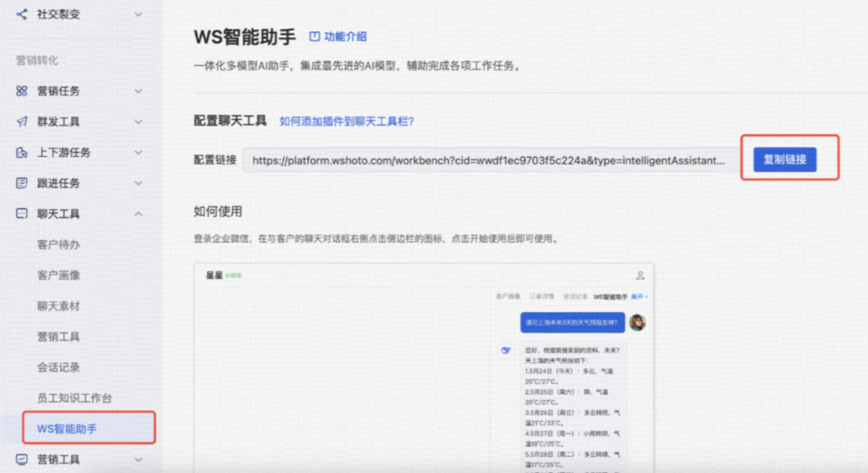The width and height of the screenshot is (868, 473).
Task: Open 客户待办 in sidebar
Action: 58,244
